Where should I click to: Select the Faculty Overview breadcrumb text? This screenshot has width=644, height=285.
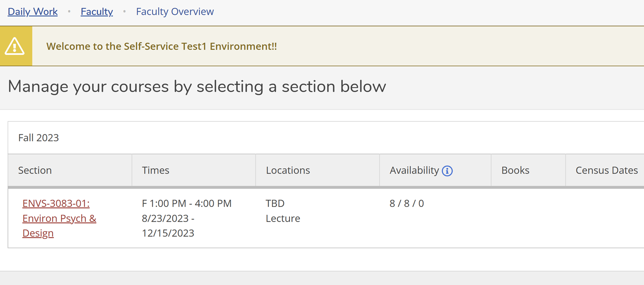175,12
